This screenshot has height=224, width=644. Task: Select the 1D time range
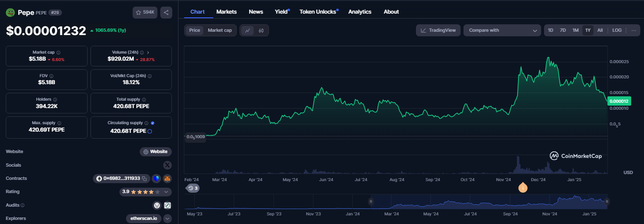point(551,30)
